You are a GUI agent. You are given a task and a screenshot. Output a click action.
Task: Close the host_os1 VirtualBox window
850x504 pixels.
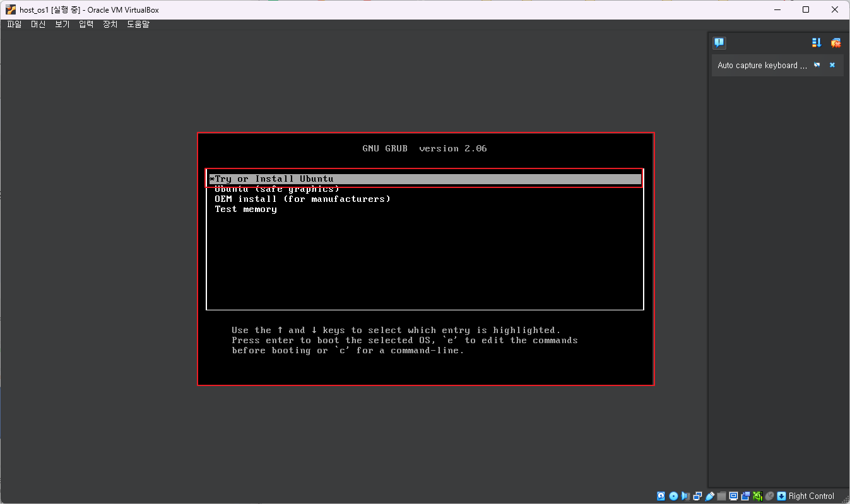click(x=835, y=9)
